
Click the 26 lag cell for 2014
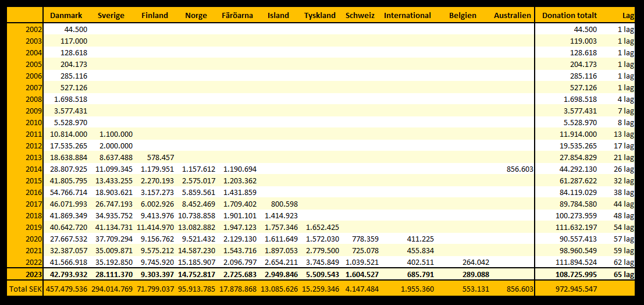(625, 169)
